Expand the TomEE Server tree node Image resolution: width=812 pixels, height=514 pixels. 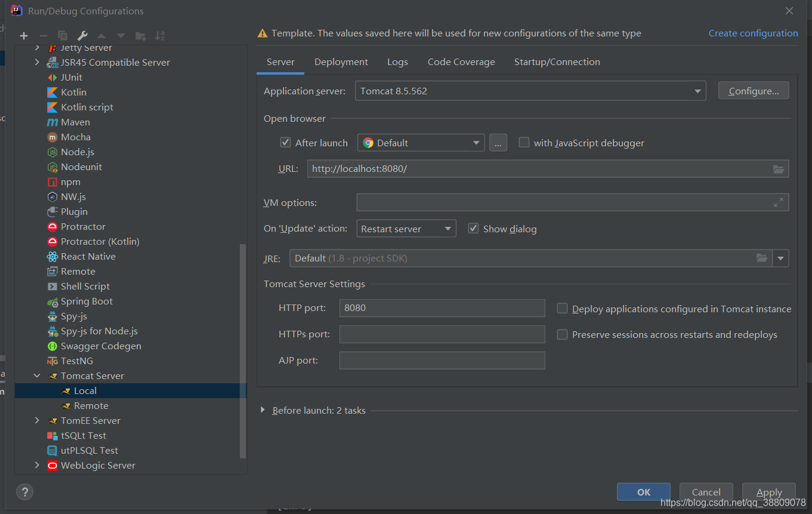click(x=37, y=420)
